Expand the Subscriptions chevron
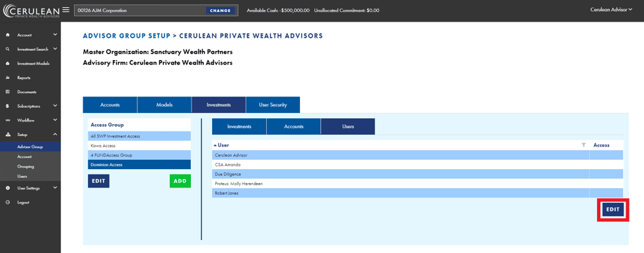 [x=55, y=106]
